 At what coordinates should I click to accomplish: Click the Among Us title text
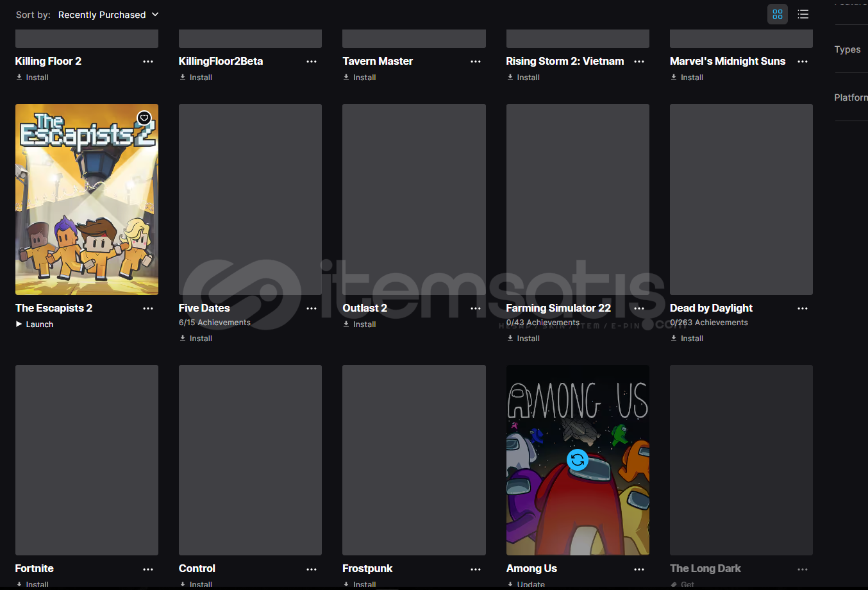coord(531,568)
